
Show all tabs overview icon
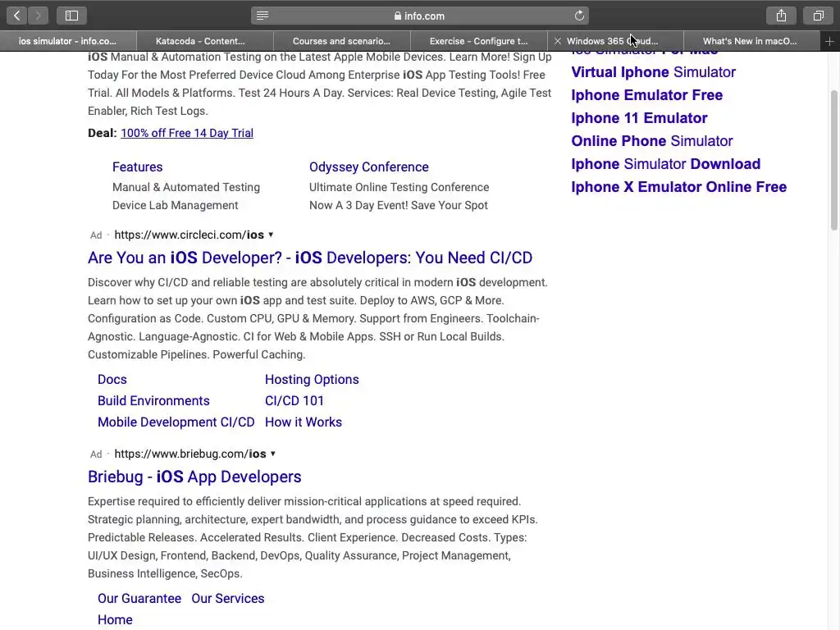click(818, 16)
